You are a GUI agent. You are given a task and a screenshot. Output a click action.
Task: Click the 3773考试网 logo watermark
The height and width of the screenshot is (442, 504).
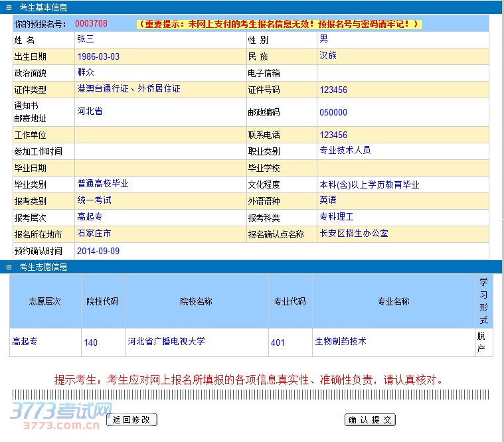(x=61, y=417)
